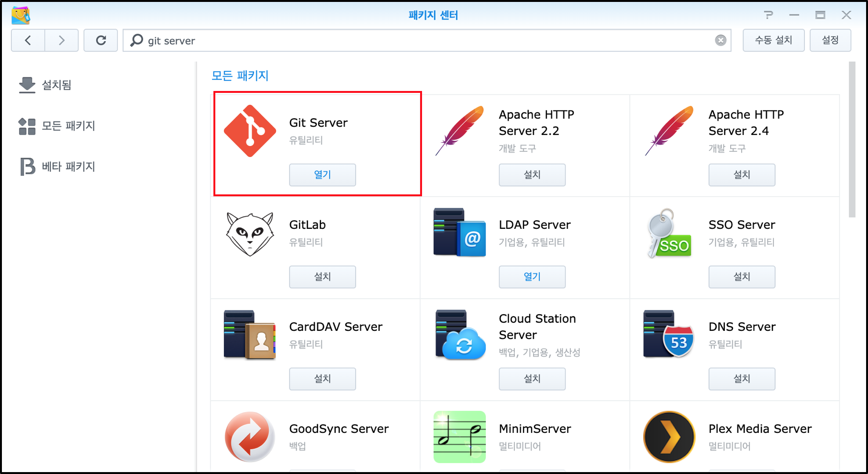Install Cloud Station Server package
Viewport: 868px width, 474px height.
point(532,379)
